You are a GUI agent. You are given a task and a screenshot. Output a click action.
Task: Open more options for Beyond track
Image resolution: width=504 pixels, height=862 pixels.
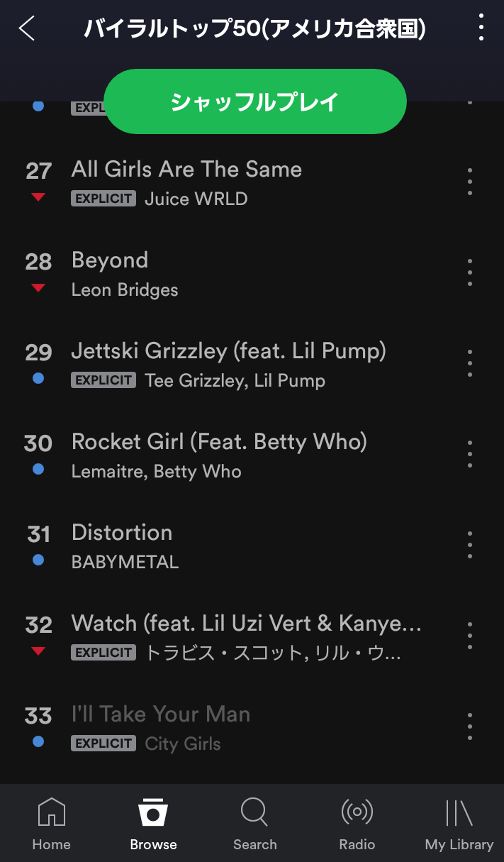469,272
